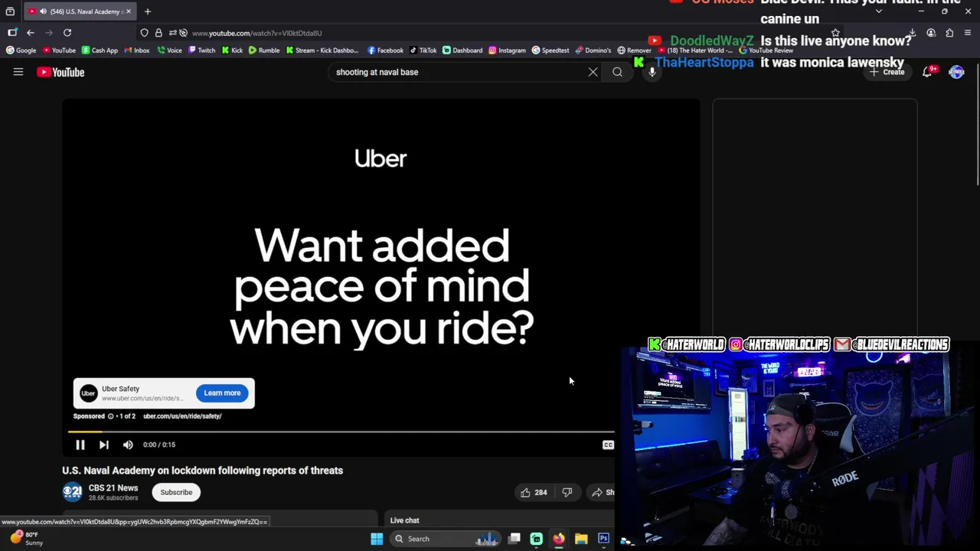Screen dimensions: 980x551
Task: Open the Google bookmark
Action: [x=21, y=51]
